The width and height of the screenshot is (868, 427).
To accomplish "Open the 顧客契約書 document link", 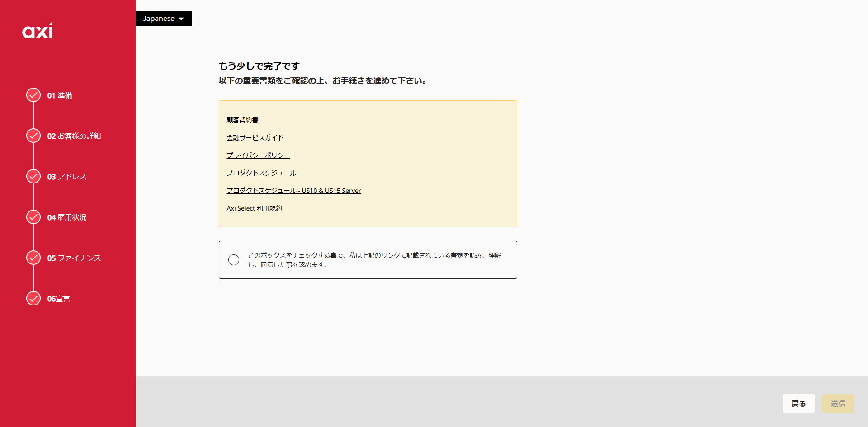I will [x=242, y=120].
